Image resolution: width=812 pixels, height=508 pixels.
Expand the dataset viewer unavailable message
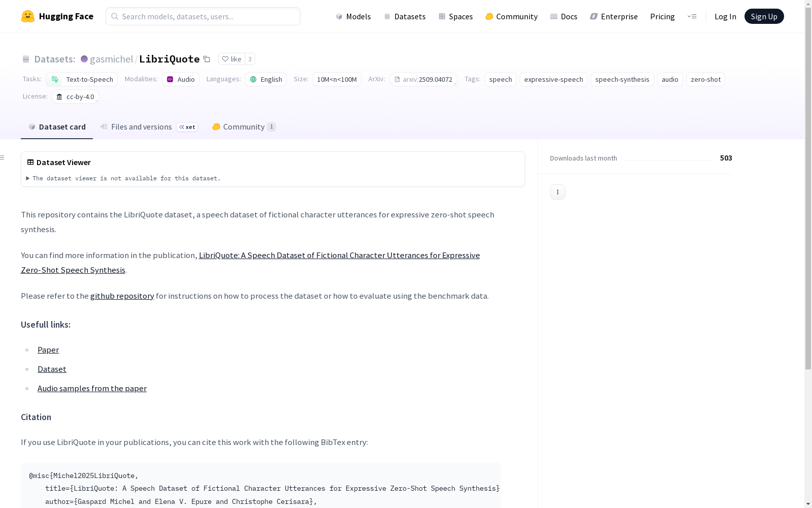pos(123,178)
